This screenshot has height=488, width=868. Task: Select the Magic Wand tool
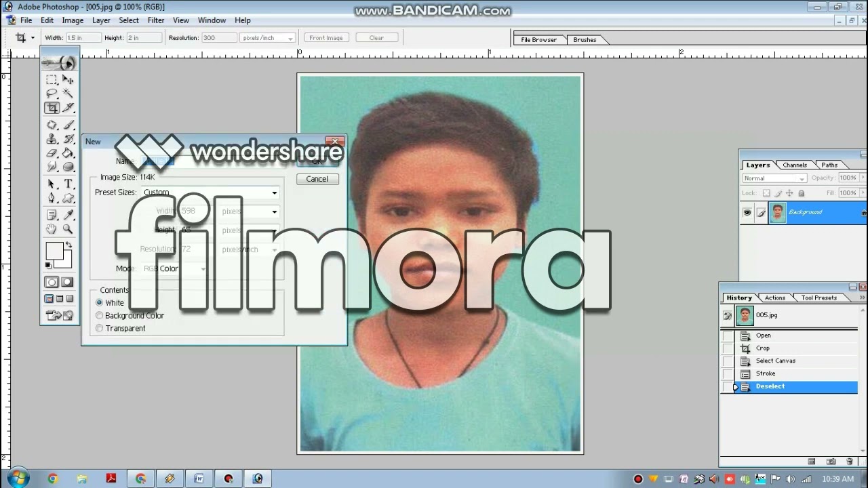[68, 94]
